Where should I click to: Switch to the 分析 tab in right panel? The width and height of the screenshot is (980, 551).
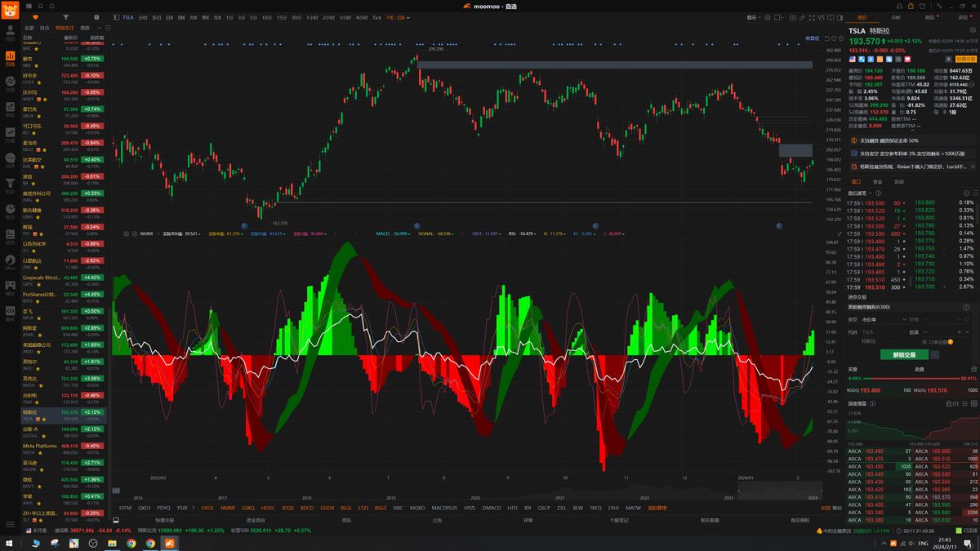[x=896, y=17]
